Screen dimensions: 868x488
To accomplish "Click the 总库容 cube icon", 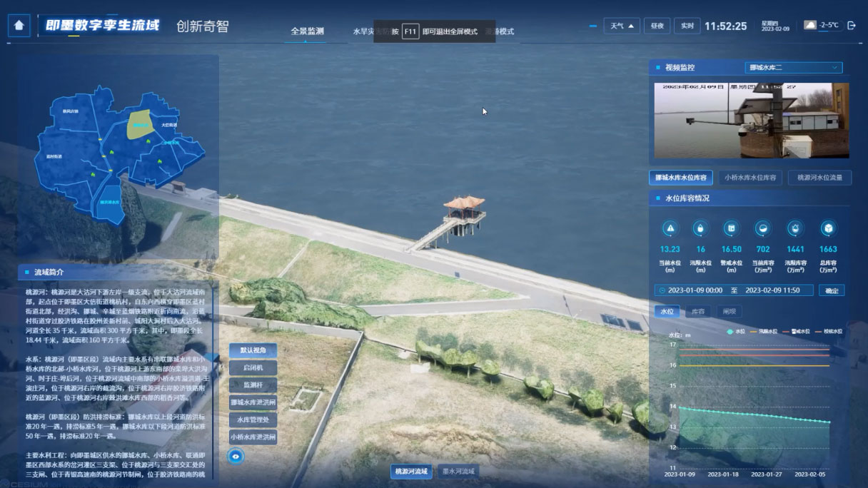I will point(828,228).
